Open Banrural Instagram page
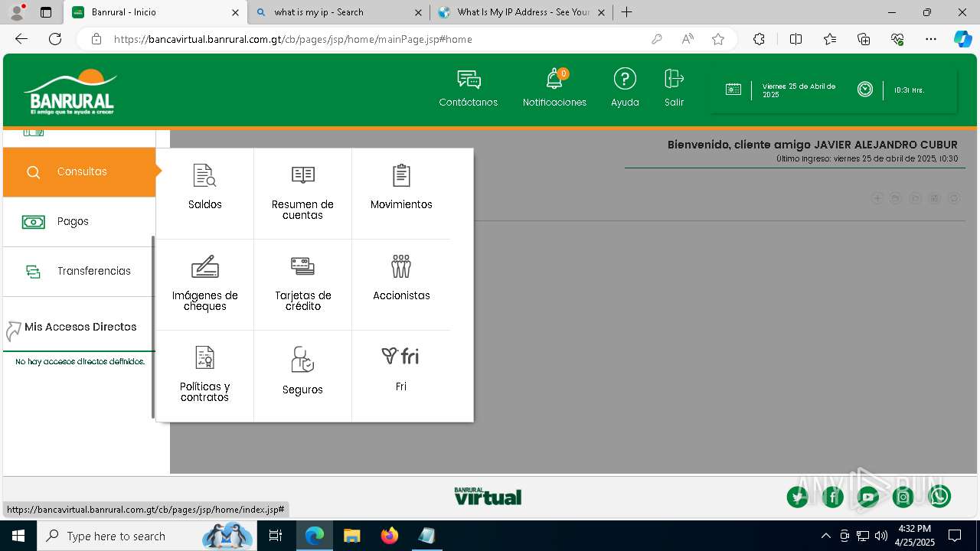This screenshot has width=980, height=551. [x=903, y=497]
